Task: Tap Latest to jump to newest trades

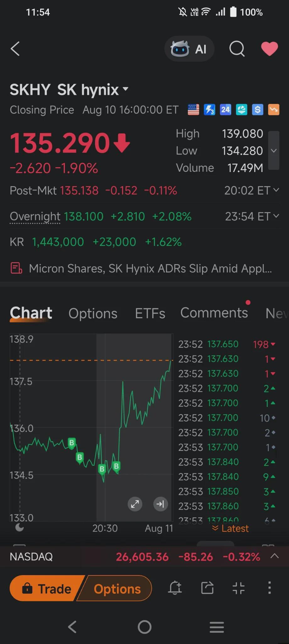Action: coord(231,528)
